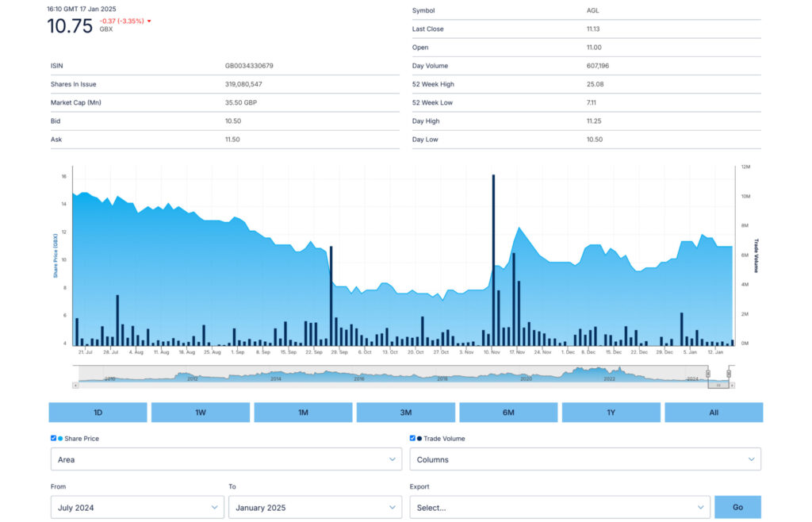The width and height of the screenshot is (812, 522).
Task: Click the left navigator range handle
Action: click(x=708, y=374)
